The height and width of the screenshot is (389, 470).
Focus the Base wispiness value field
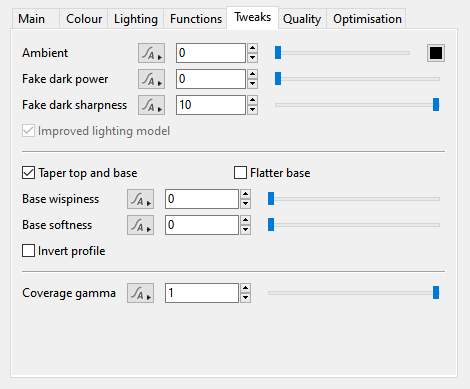[202, 199]
